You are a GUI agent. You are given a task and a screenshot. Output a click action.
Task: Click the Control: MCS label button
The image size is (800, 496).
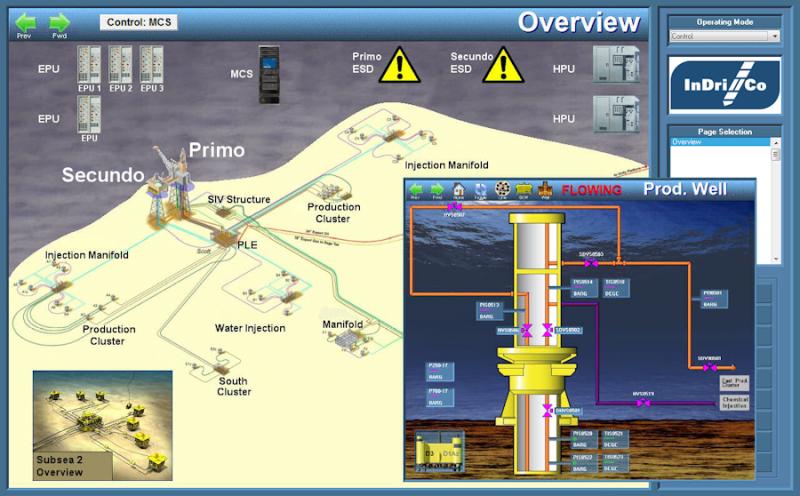pyautogui.click(x=139, y=22)
